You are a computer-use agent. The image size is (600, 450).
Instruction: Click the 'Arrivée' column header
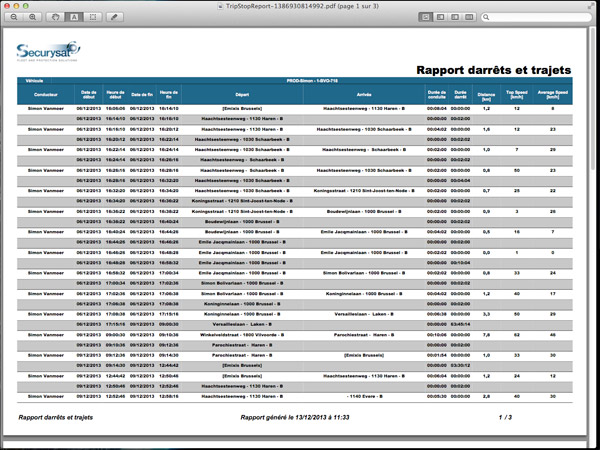[x=364, y=95]
